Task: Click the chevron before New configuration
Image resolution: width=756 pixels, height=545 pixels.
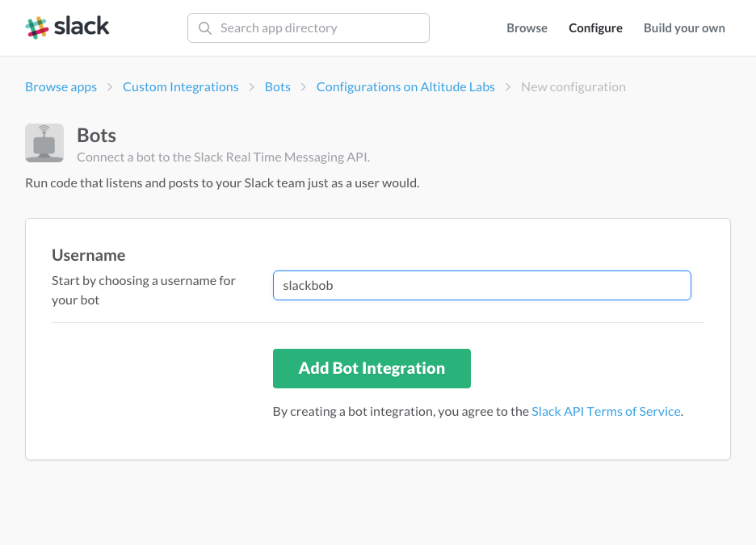Action: tap(508, 87)
